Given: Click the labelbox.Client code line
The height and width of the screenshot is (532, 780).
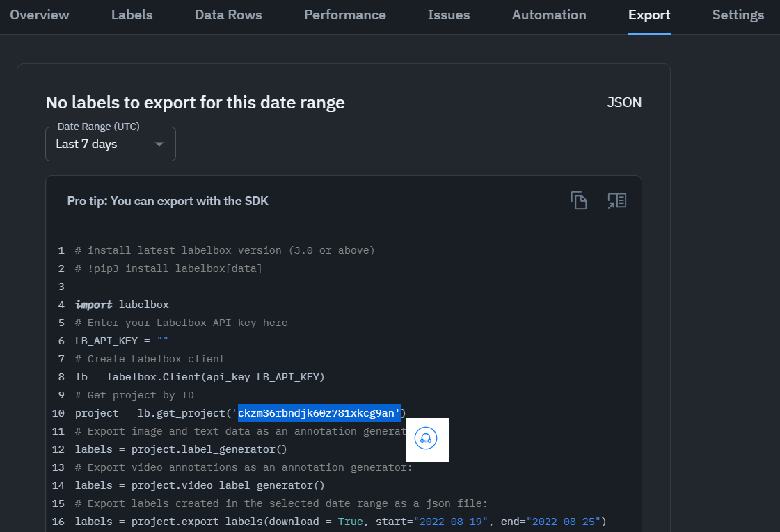Looking at the screenshot, I should point(200,377).
